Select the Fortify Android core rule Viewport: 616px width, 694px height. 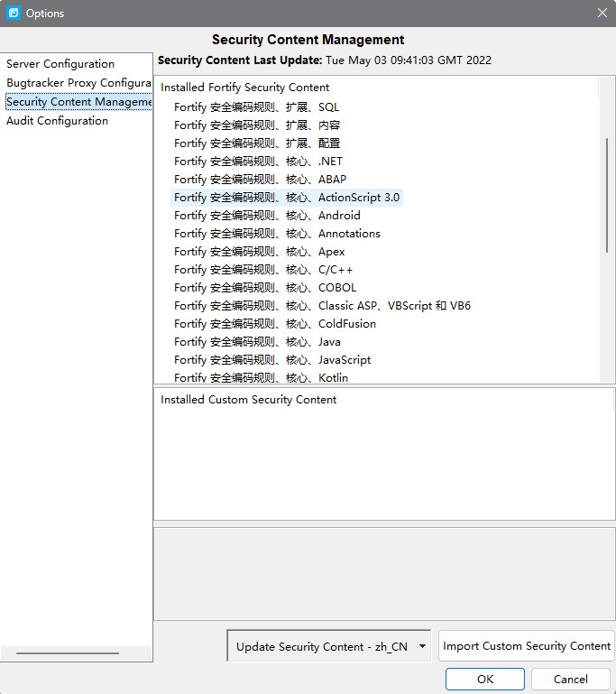click(x=267, y=216)
